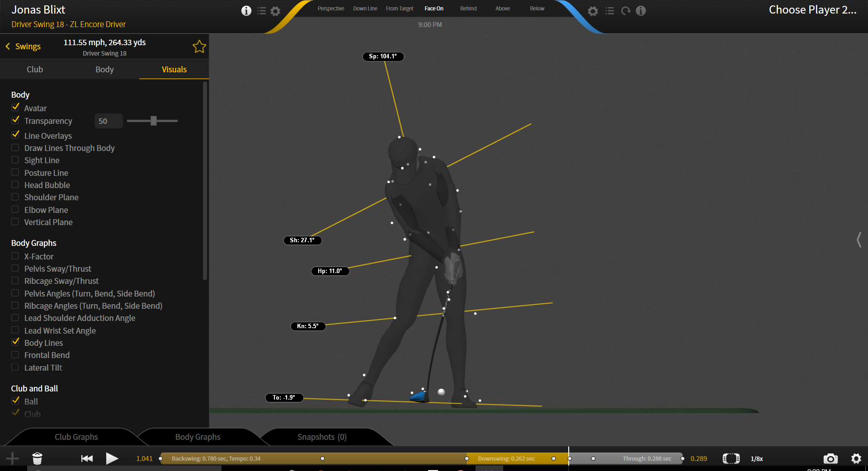Go back to Swings list

click(x=23, y=46)
